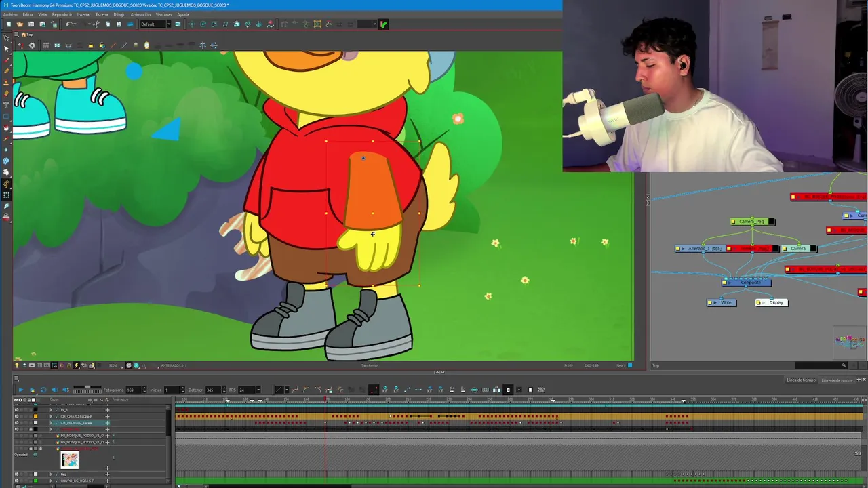Viewport: 868px width, 488px height.
Task: Select the Composite node
Action: (x=747, y=283)
